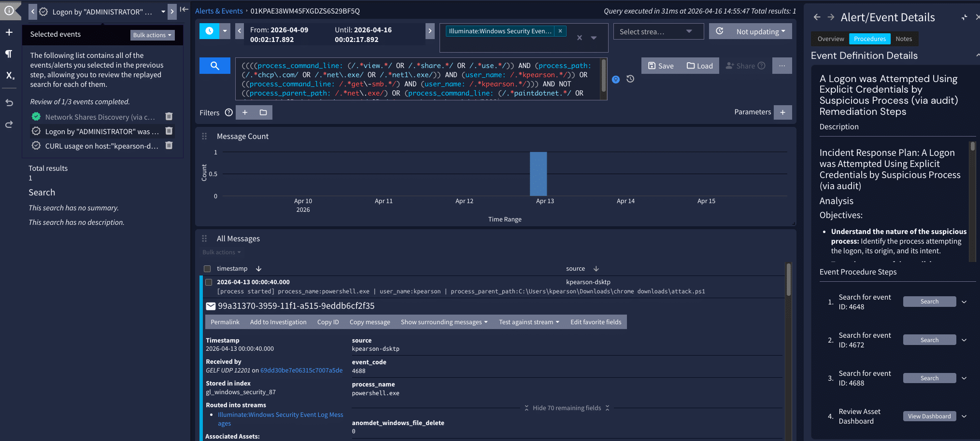Click Add to Investigation action
Screen dimensions: 980x441
pyautogui.click(x=278, y=322)
